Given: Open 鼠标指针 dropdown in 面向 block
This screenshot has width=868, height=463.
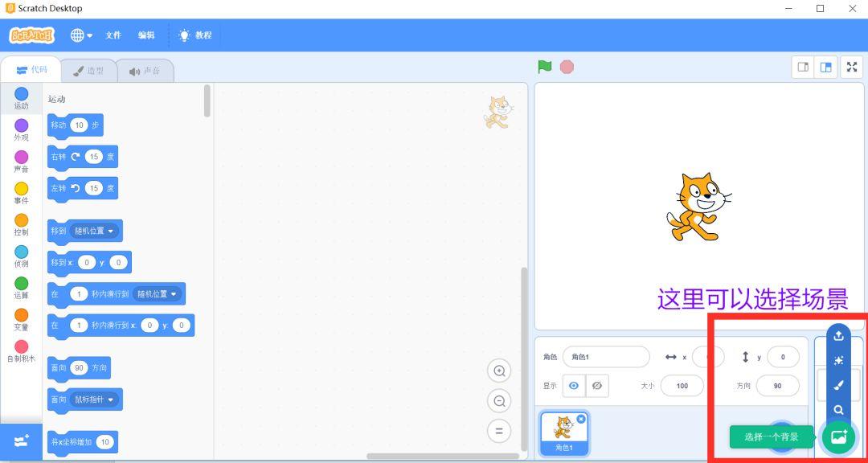Looking at the screenshot, I should point(94,399).
